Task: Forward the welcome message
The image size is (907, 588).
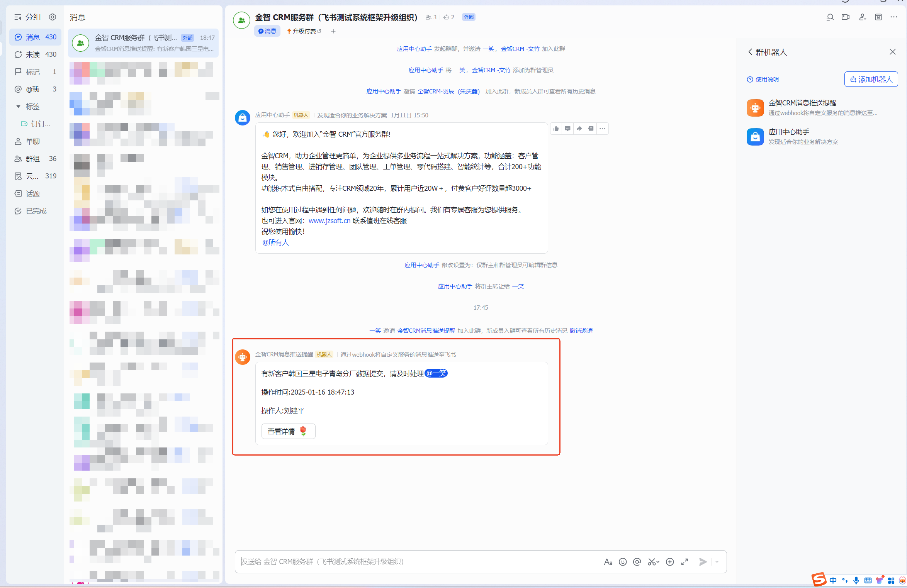Action: (x=579, y=129)
